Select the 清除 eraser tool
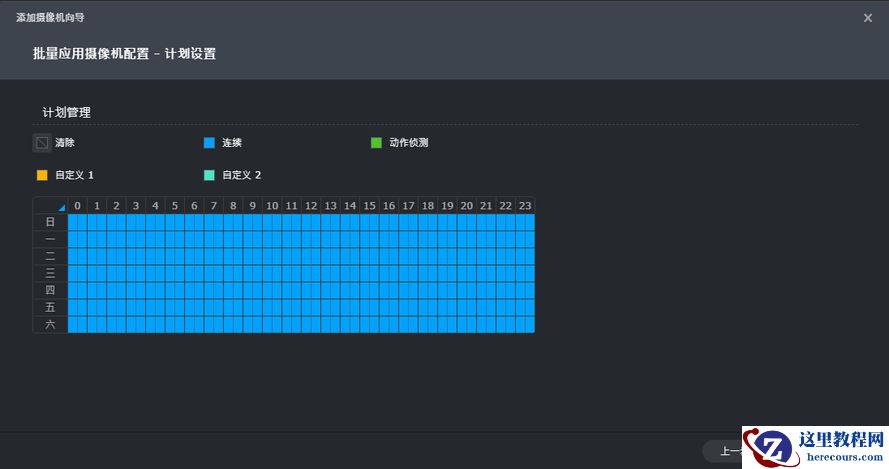This screenshot has width=889, height=469. (x=42, y=143)
